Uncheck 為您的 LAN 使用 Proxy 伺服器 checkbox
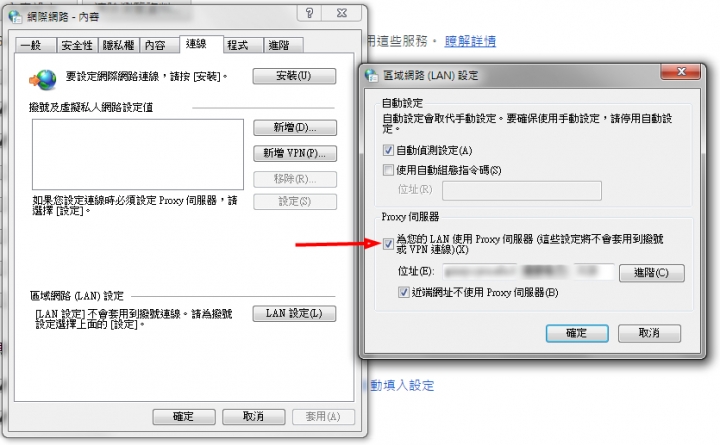The height and width of the screenshot is (445, 720). (x=388, y=243)
